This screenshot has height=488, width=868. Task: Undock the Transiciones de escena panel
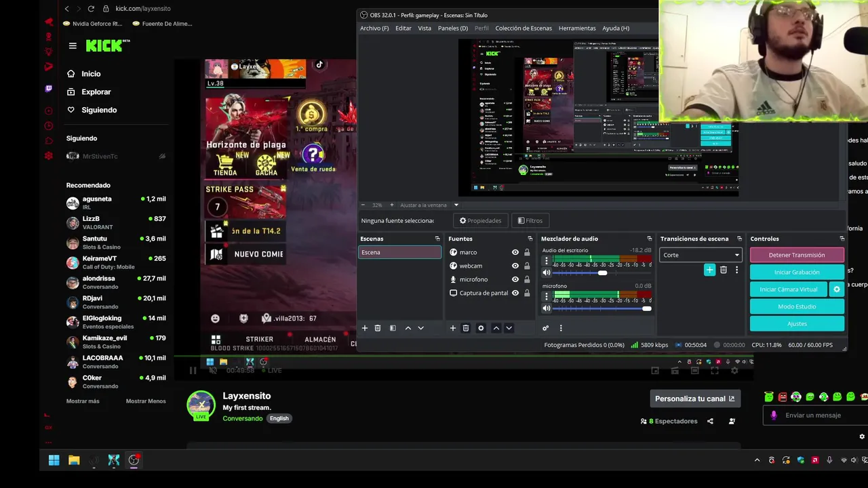point(739,239)
